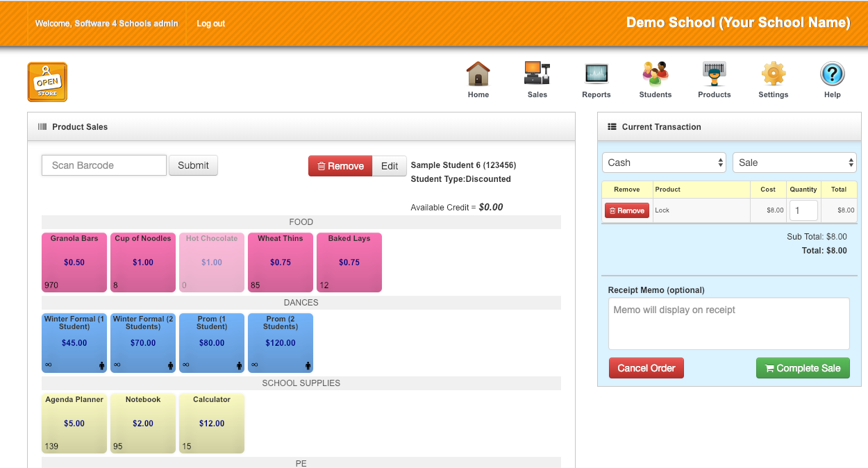Viewport: 868px width, 468px height.
Task: Edit the selected student Sample Student 6
Action: coord(389,166)
